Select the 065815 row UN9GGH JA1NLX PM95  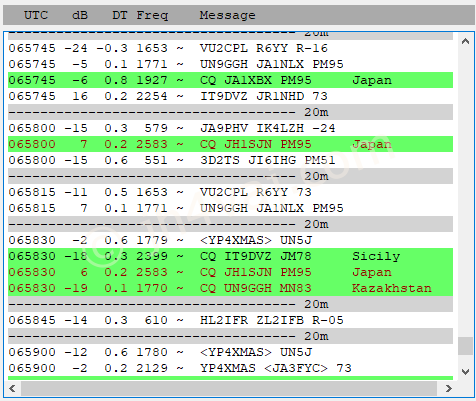click(x=230, y=208)
